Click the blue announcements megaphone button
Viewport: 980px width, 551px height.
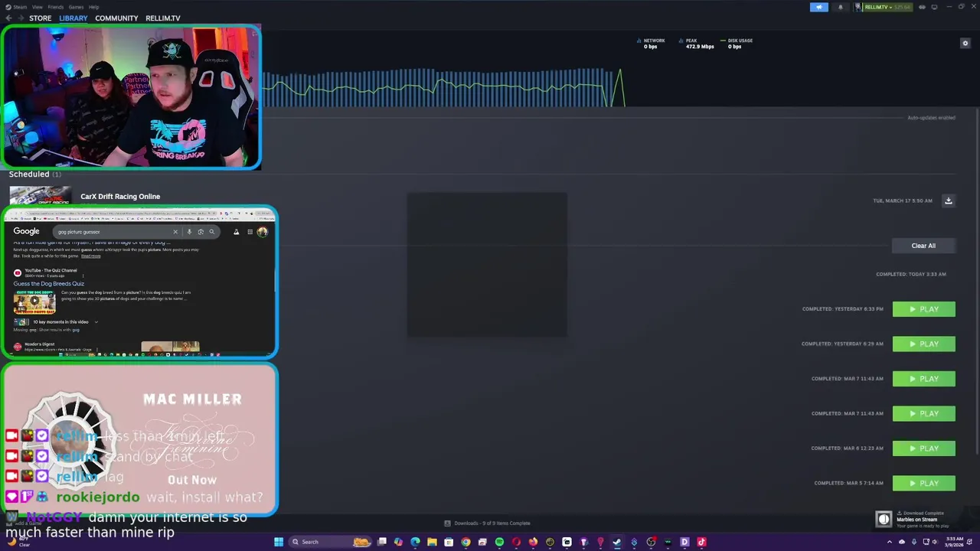[x=819, y=7]
